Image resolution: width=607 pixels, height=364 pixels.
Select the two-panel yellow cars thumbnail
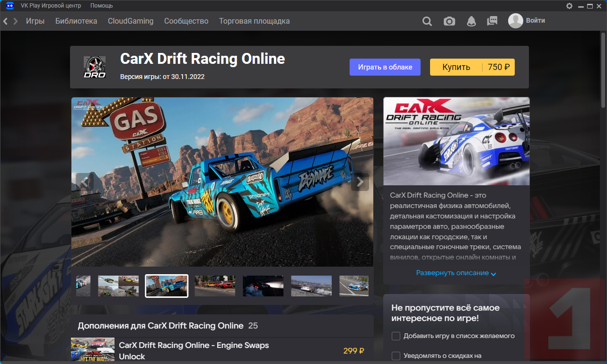(118, 286)
